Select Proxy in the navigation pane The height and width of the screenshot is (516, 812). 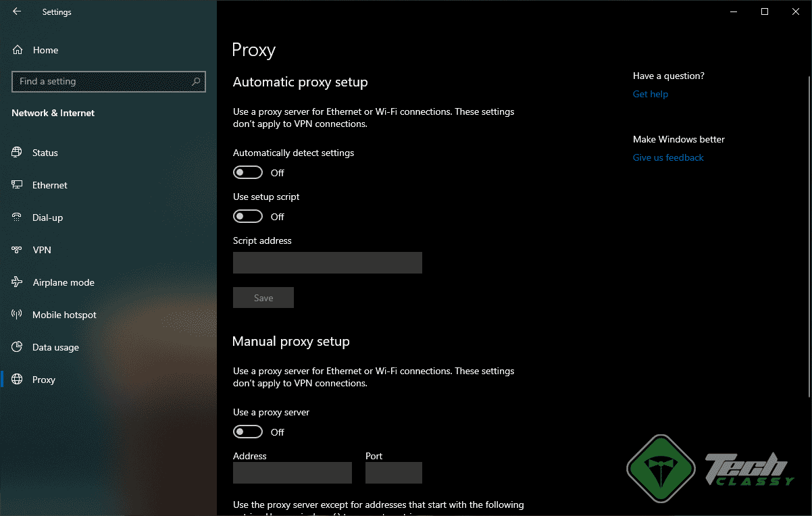[x=43, y=380]
